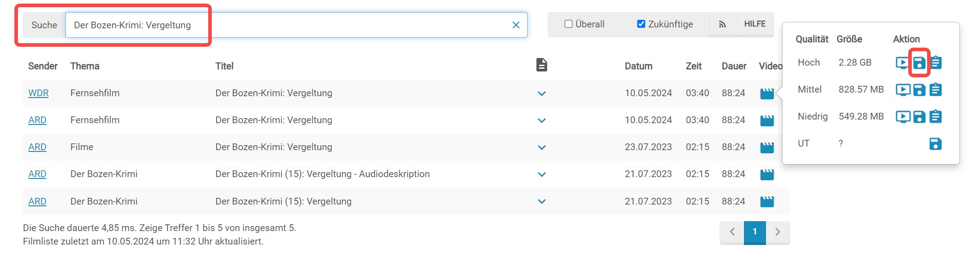Go to the next results page
Viewport: 980px width, 276px height.
click(x=778, y=232)
